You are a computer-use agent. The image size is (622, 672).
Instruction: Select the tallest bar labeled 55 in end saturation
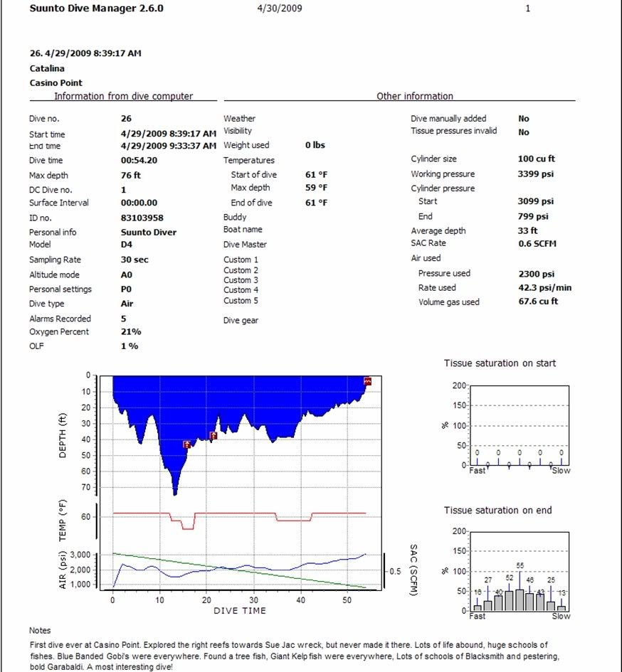[520, 600]
